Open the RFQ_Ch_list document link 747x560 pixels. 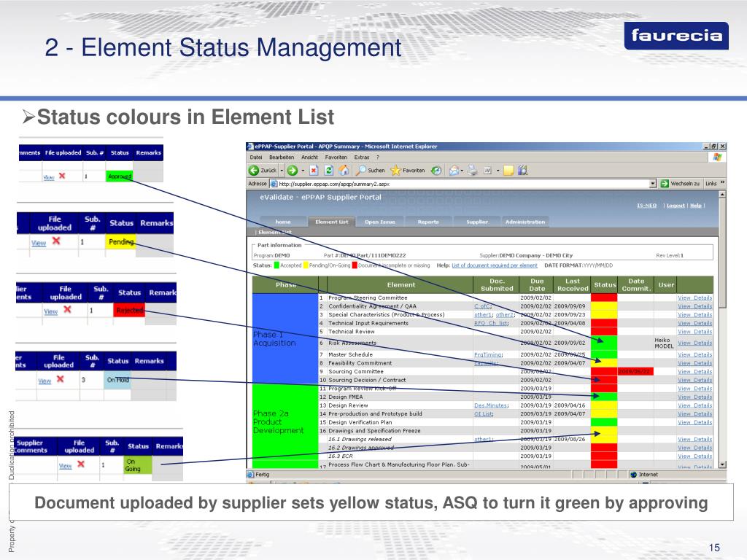(x=491, y=323)
